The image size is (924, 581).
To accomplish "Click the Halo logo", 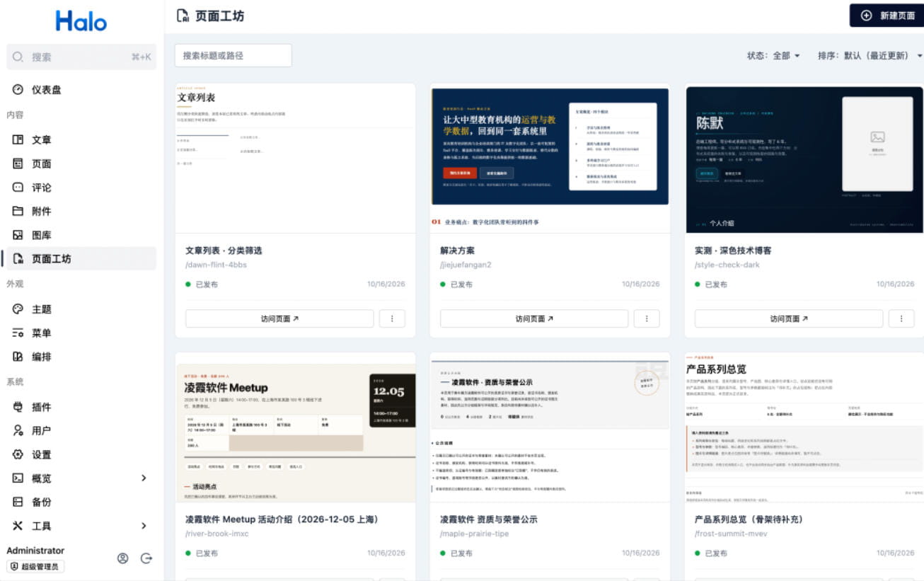I will coord(81,21).
